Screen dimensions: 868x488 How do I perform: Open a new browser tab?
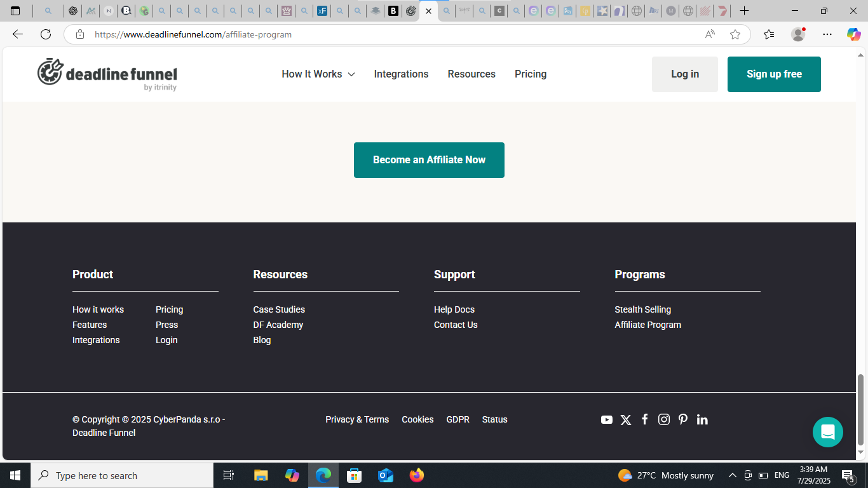point(744,11)
